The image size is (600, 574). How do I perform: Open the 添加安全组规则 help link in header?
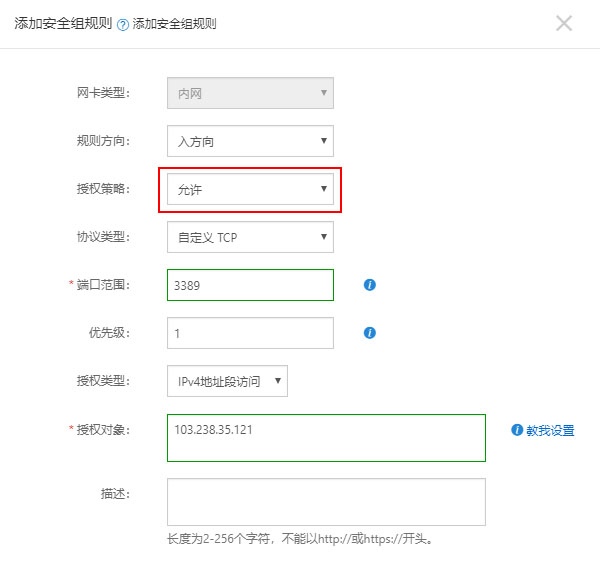click(x=174, y=24)
